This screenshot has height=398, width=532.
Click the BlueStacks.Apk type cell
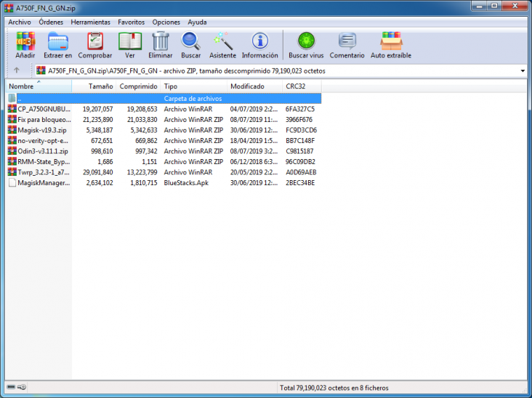point(186,183)
